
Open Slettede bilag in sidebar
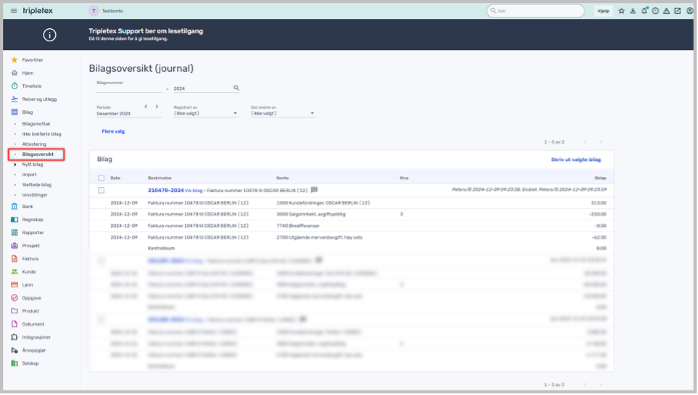[37, 185]
